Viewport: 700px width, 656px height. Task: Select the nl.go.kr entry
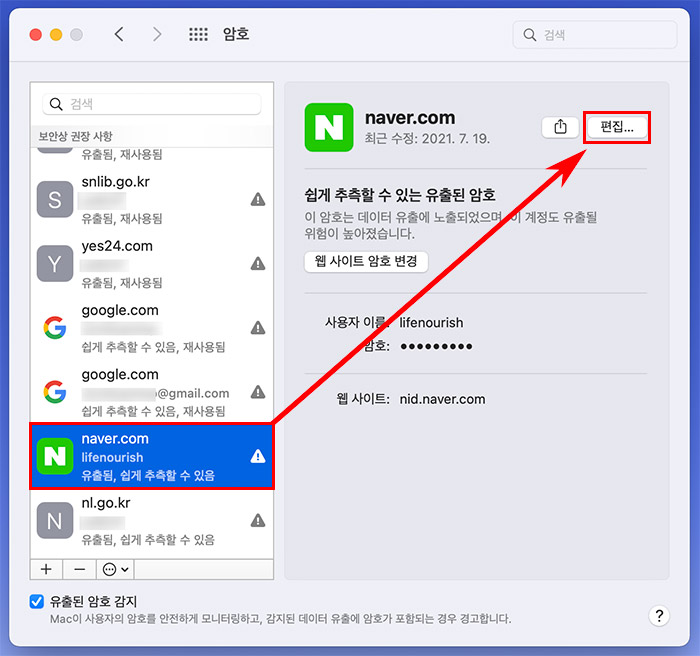152,522
